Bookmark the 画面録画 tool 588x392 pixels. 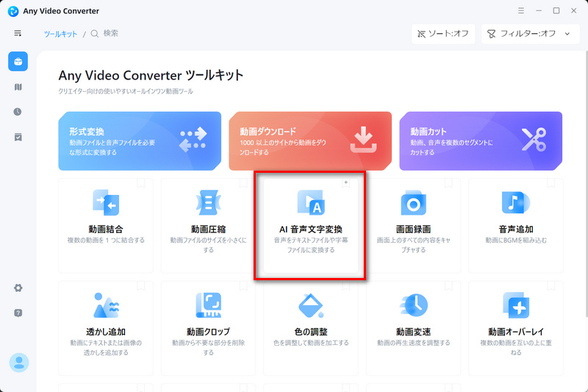click(448, 183)
